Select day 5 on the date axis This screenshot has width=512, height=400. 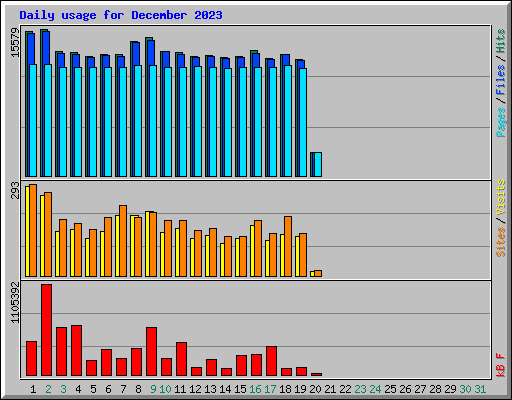click(x=93, y=389)
